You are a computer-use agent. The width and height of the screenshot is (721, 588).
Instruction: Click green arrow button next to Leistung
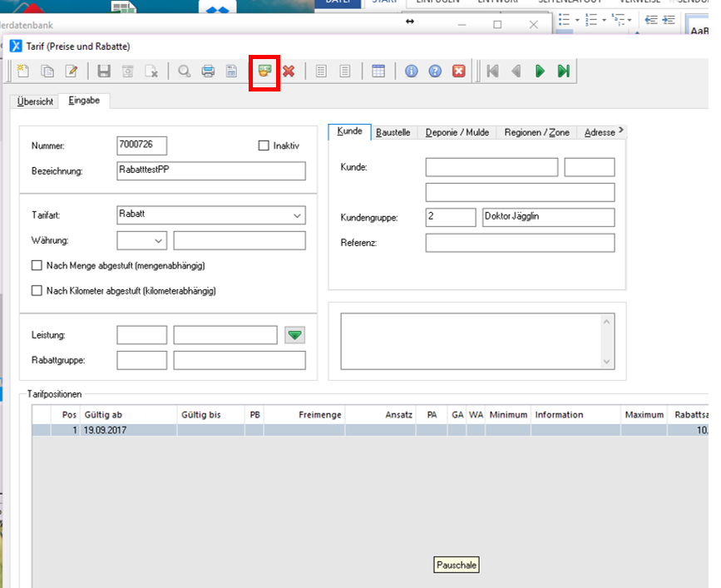[x=295, y=335]
